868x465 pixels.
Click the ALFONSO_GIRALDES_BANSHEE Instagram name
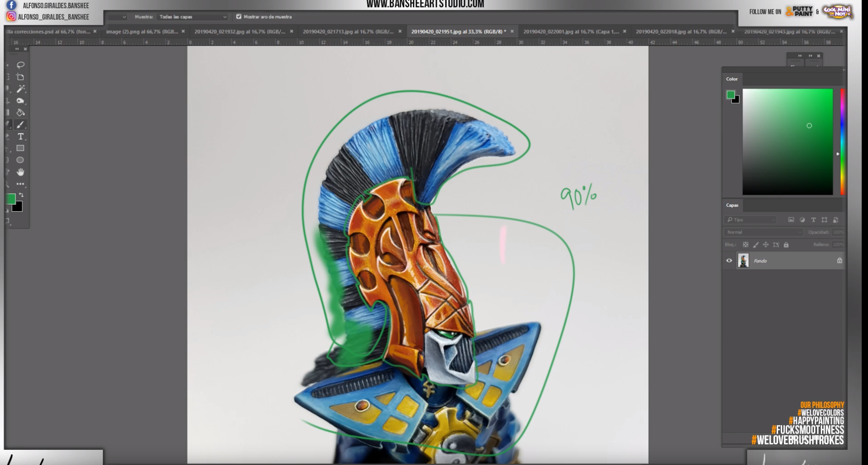tap(54, 17)
